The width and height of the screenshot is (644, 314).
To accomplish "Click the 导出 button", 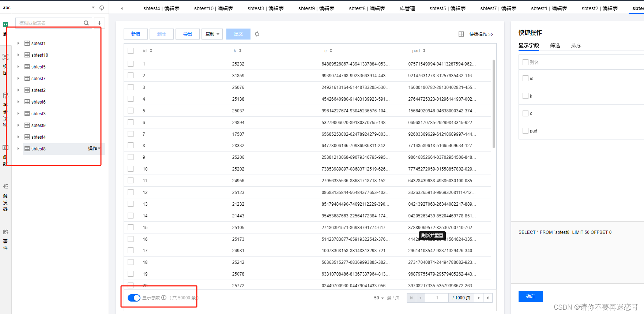I will pyautogui.click(x=188, y=34).
